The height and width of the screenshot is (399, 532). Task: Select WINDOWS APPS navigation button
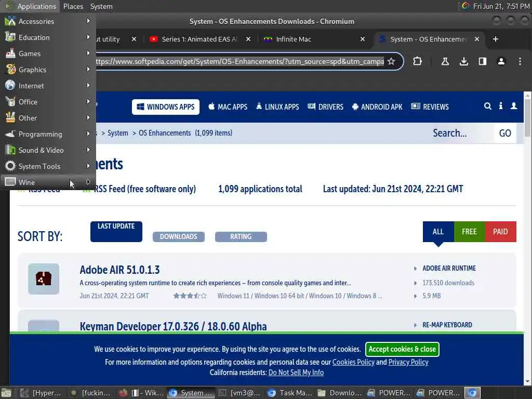click(166, 107)
